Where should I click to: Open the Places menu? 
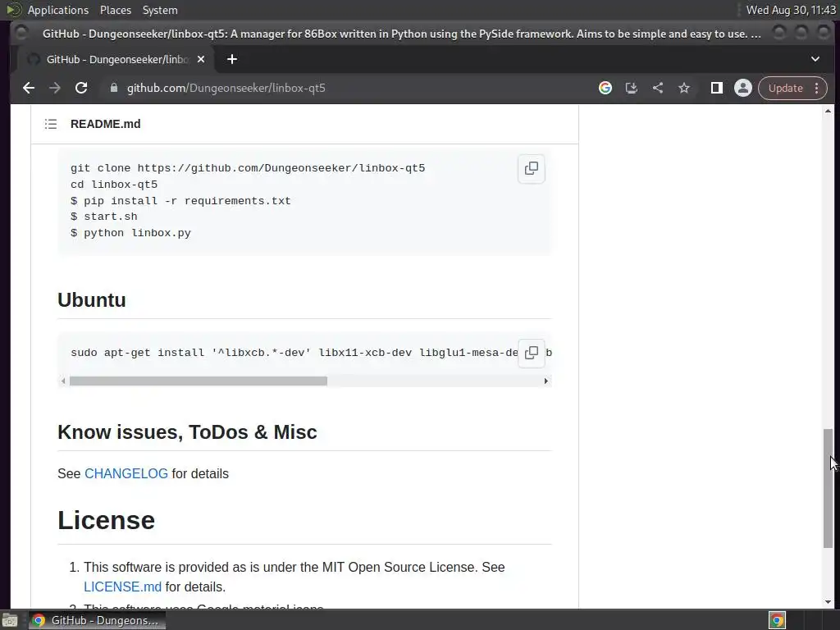(115, 10)
